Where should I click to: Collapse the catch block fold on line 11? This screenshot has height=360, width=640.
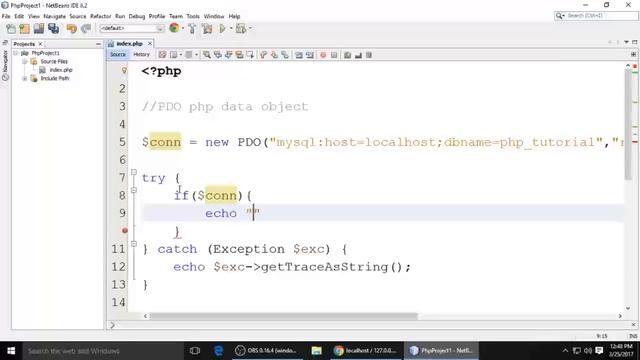click(x=134, y=244)
